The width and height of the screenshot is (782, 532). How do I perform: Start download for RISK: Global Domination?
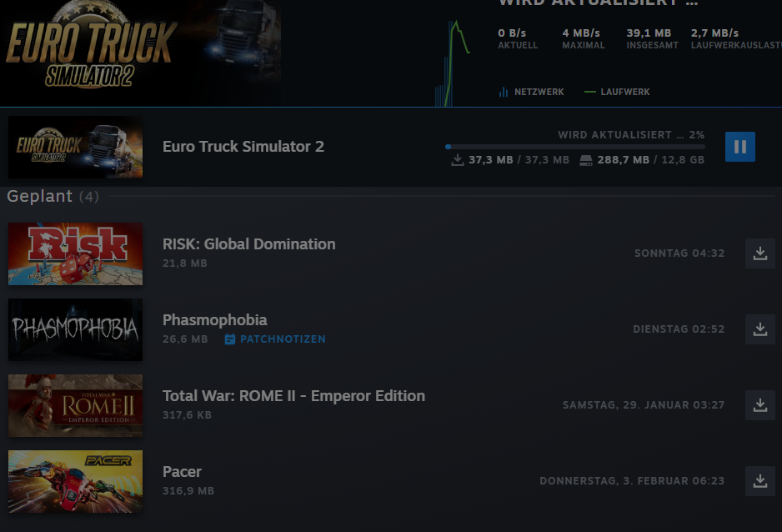(760, 253)
